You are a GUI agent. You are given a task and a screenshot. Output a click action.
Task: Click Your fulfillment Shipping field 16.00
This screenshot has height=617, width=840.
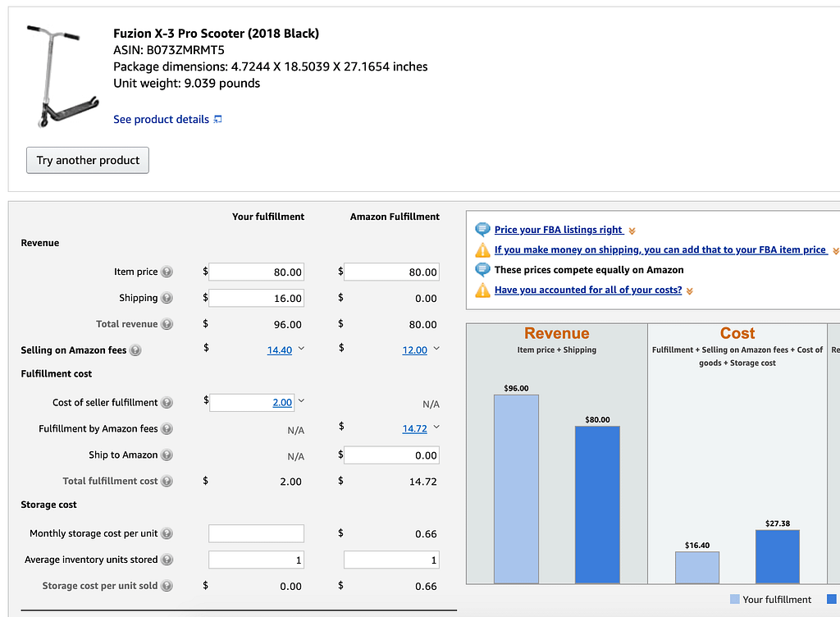click(257, 298)
